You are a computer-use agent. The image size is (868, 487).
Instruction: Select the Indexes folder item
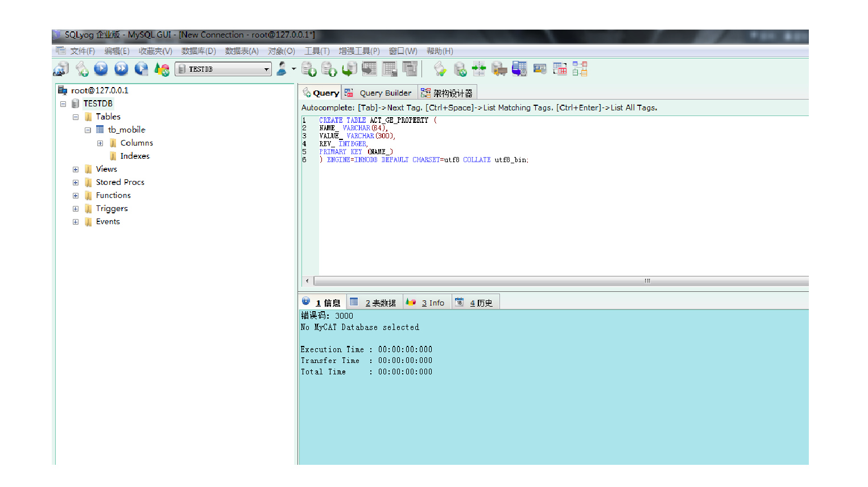(x=135, y=156)
